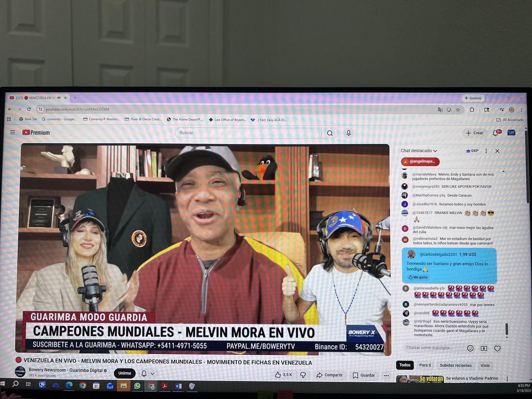Open taskbar search magnifier

(16, 384)
